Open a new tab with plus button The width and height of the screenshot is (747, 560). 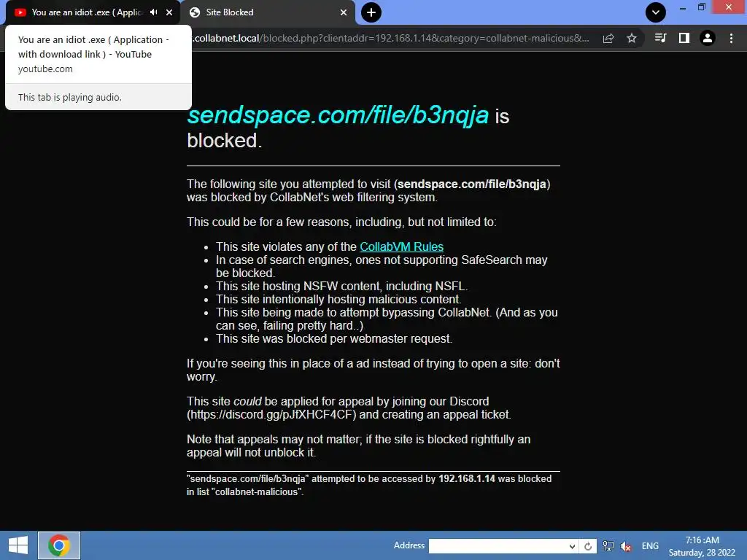pyautogui.click(x=371, y=12)
